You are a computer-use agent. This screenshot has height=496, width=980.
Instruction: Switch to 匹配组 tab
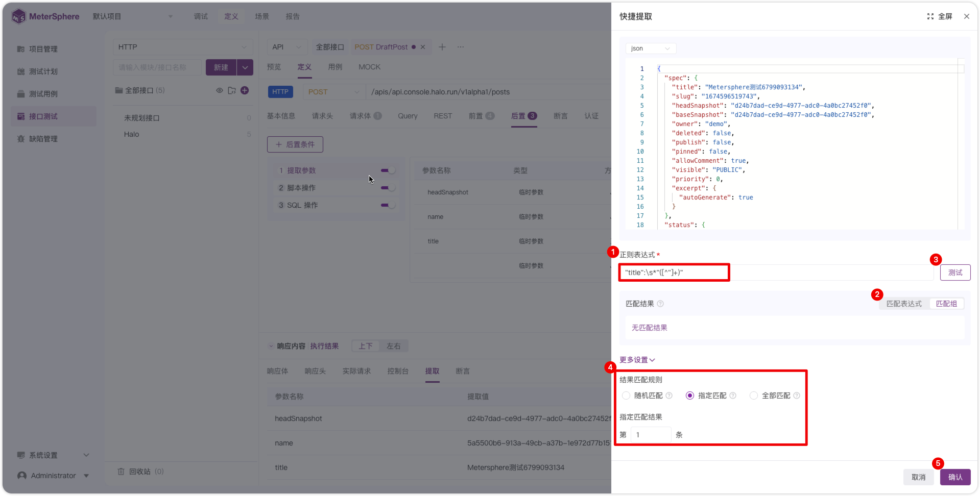(x=946, y=304)
